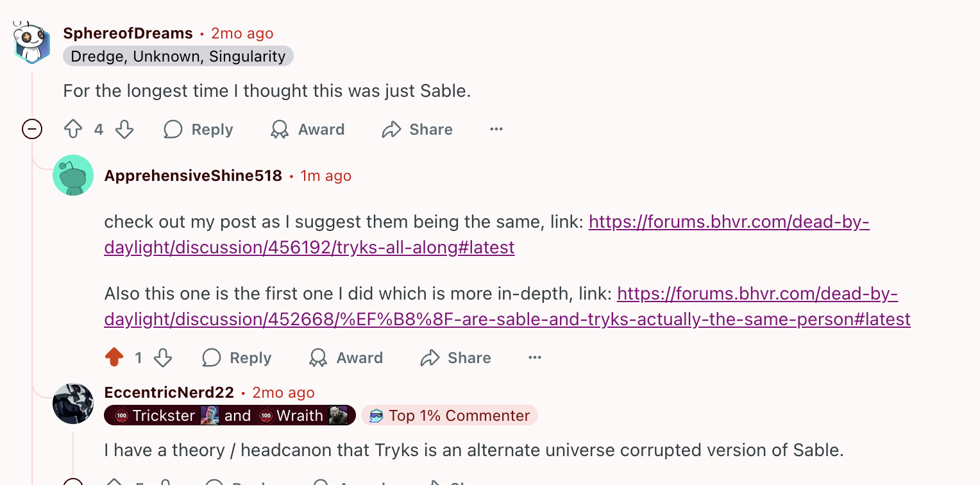The image size is (980, 485).
Task: Reply to SphereofDreams' comment
Action: tap(198, 129)
